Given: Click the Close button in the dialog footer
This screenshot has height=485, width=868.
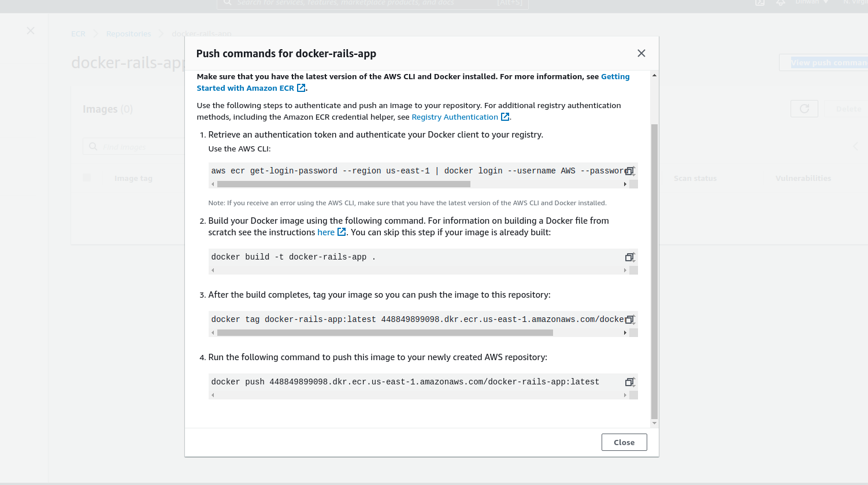Looking at the screenshot, I should tap(624, 442).
